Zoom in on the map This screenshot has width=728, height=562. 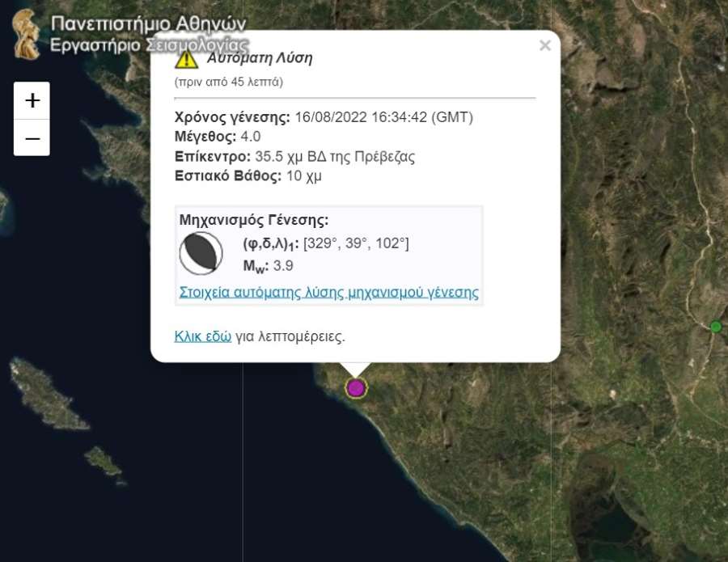click(32, 100)
